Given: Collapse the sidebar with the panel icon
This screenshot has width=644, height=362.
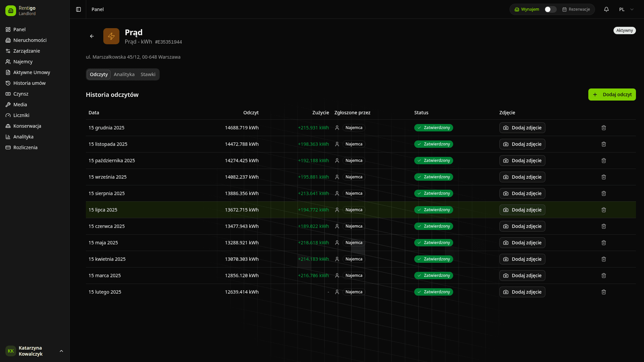Looking at the screenshot, I should (78, 9).
